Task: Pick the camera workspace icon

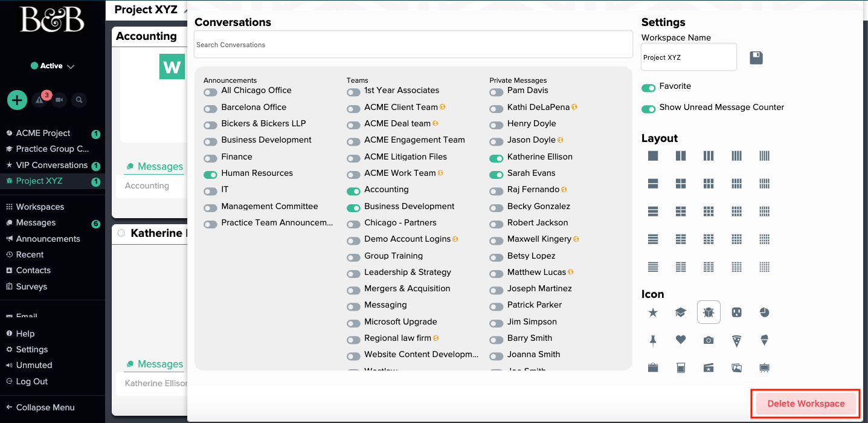Action: [709, 340]
